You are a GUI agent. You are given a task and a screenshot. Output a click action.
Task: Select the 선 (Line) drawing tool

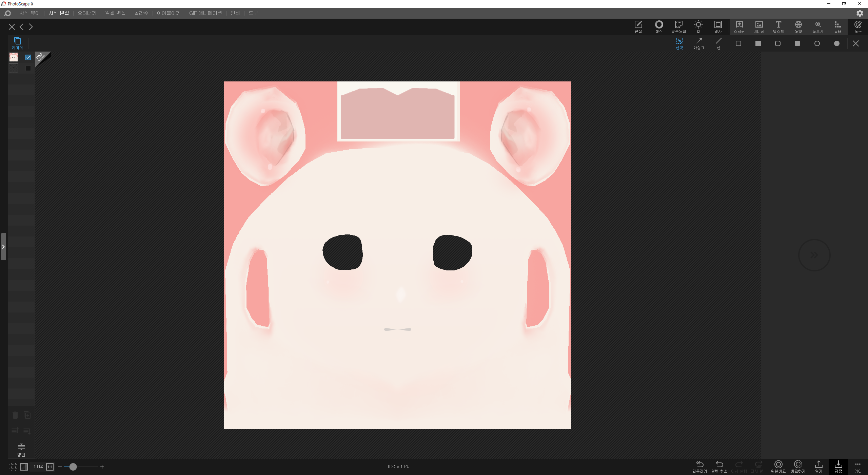[718, 43]
